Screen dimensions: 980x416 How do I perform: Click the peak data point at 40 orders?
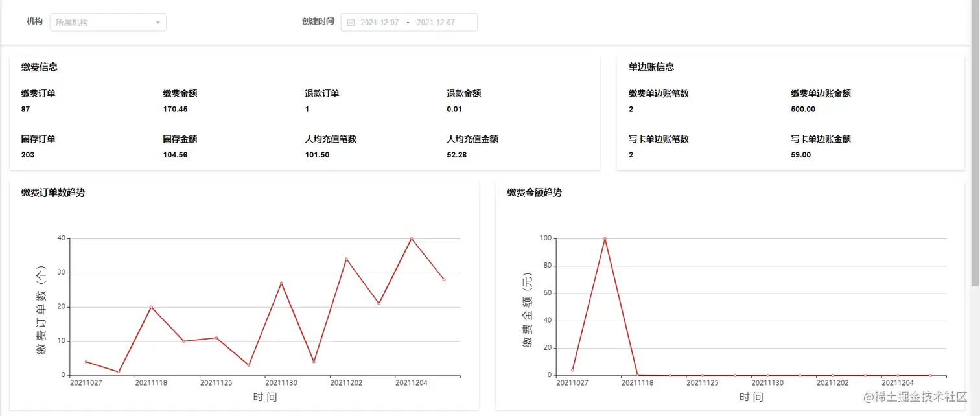[411, 238]
